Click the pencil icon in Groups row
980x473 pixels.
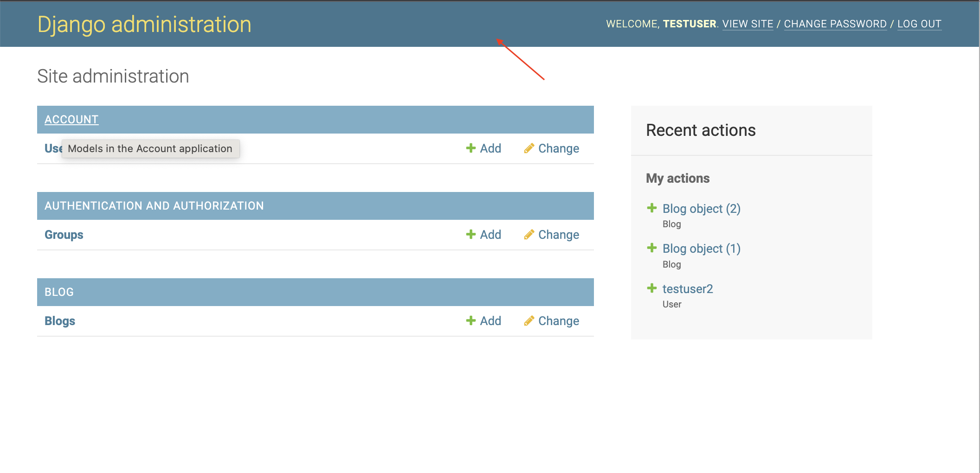click(529, 235)
